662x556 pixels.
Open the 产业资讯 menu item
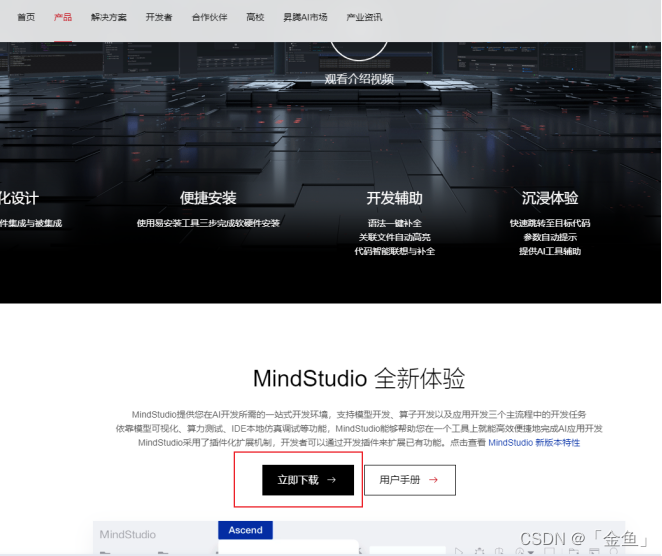(364, 17)
